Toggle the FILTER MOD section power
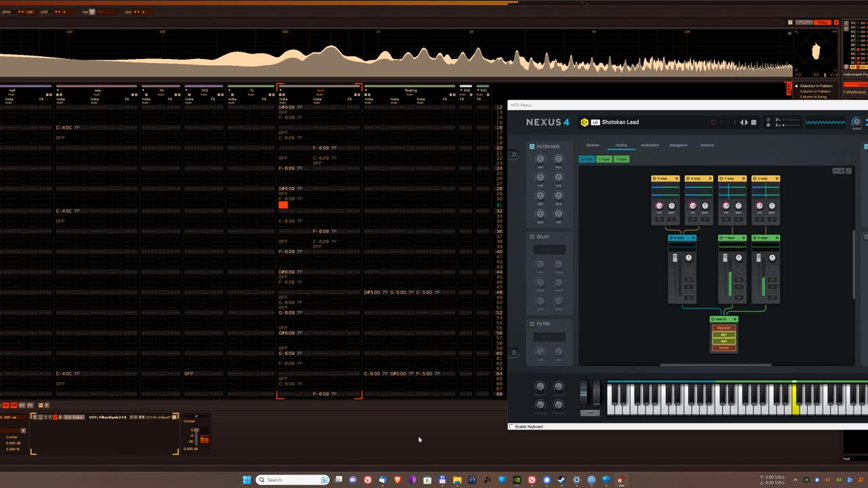 pyautogui.click(x=532, y=146)
